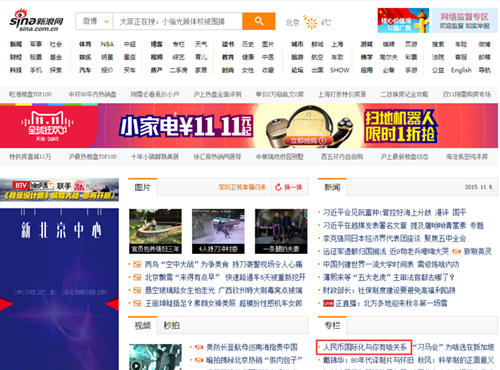Expand the 微博 search category dropdown
500x370 pixels.
pyautogui.click(x=95, y=21)
